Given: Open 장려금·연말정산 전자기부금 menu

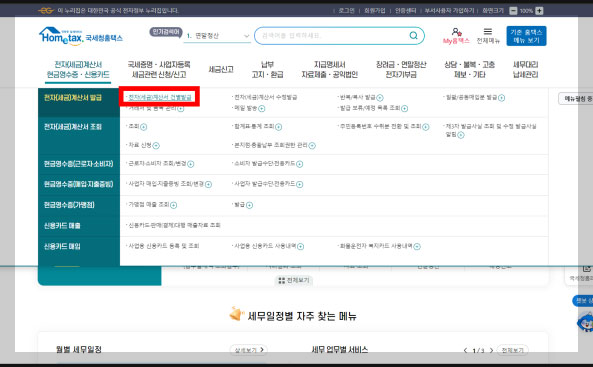Looking at the screenshot, I should (401, 70).
